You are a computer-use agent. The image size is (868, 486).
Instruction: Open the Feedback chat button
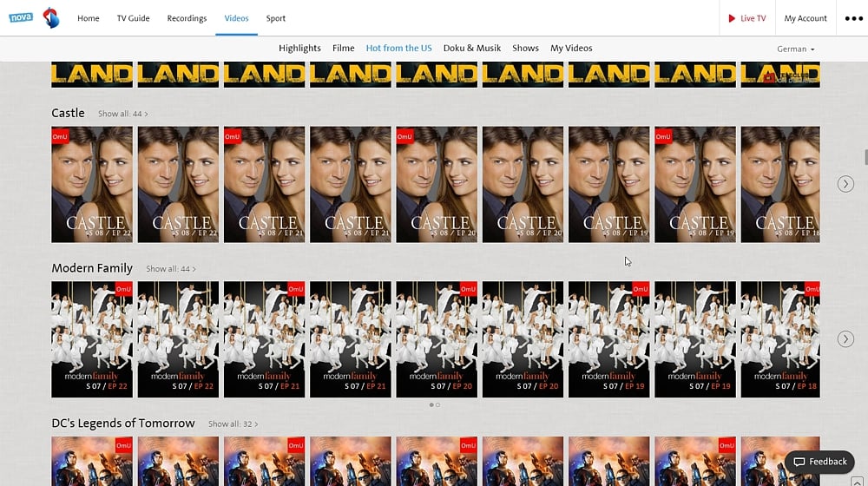coord(820,462)
